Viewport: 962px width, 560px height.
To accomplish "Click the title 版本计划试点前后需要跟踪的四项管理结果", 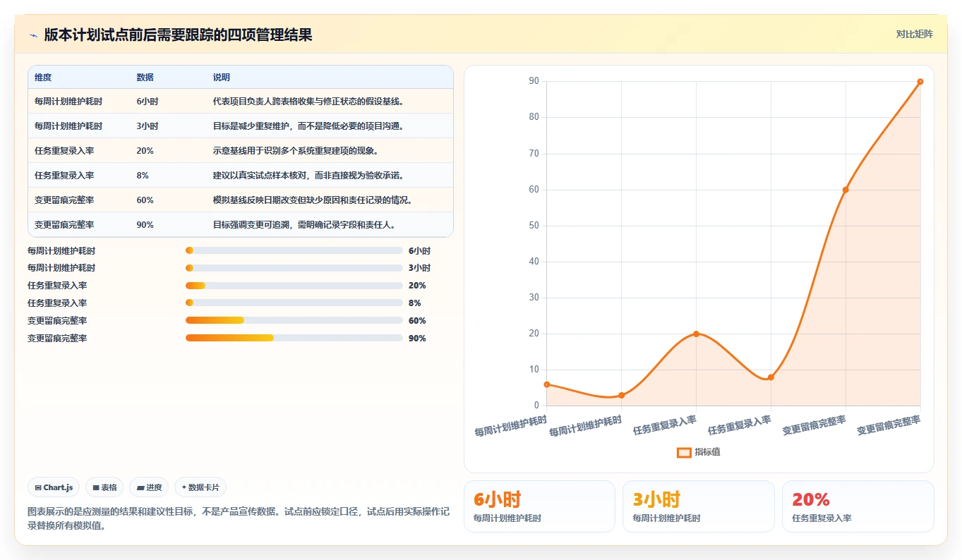I will tap(178, 35).
